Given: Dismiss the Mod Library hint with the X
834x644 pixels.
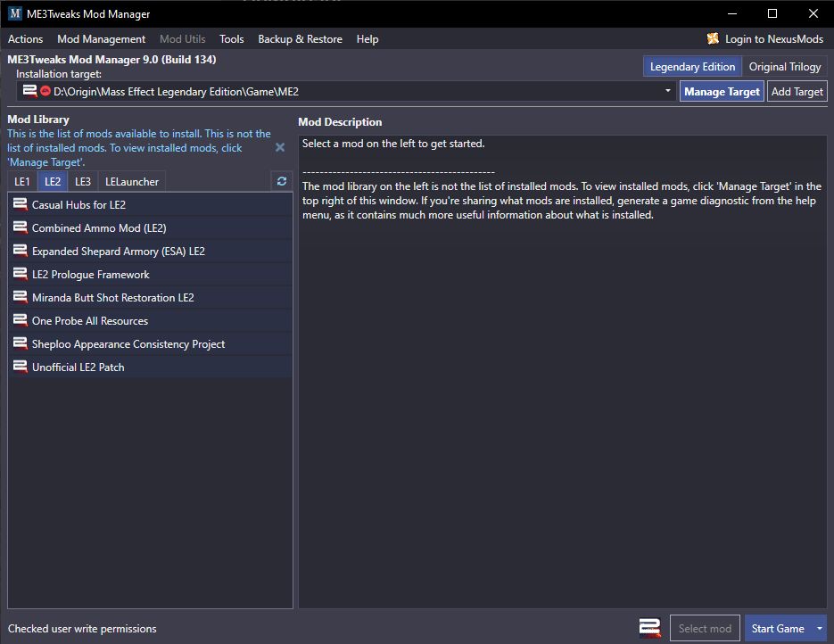Looking at the screenshot, I should coord(280,147).
